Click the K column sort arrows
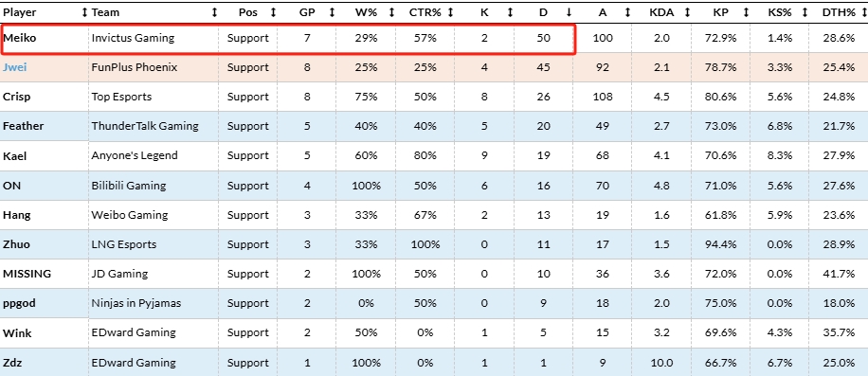The height and width of the screenshot is (376, 868). [511, 12]
